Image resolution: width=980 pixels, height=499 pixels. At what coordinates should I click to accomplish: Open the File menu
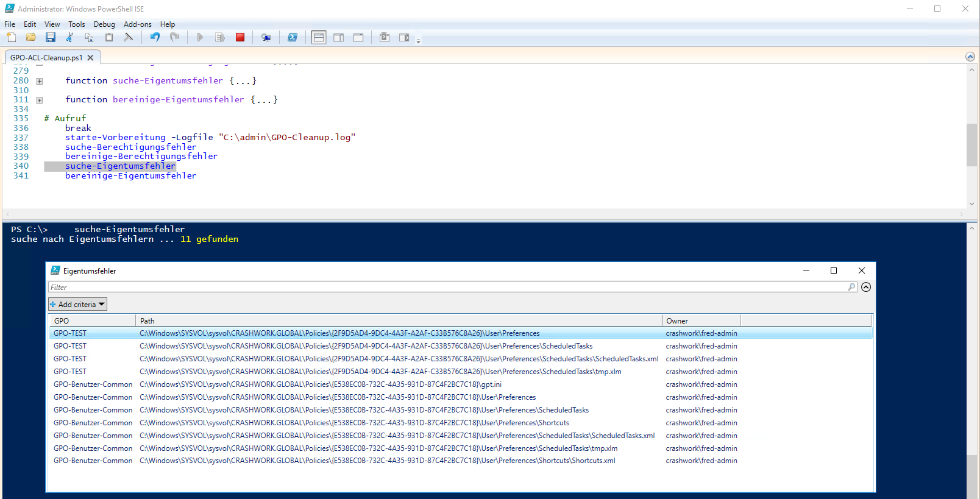[x=10, y=24]
